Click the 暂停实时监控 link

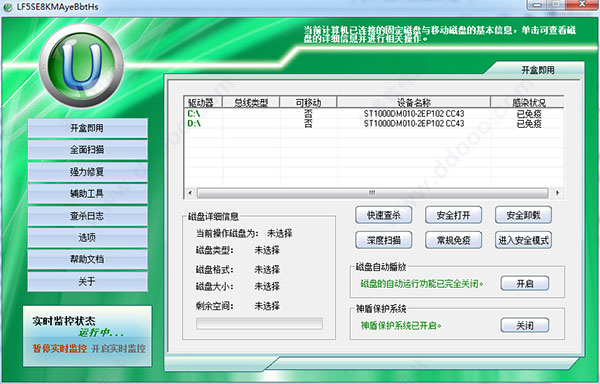pos(59,348)
